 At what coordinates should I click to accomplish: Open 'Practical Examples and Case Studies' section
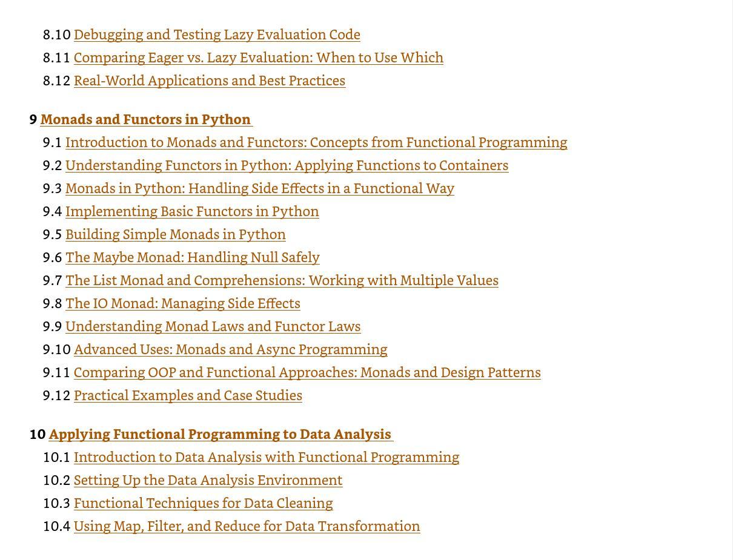point(188,395)
